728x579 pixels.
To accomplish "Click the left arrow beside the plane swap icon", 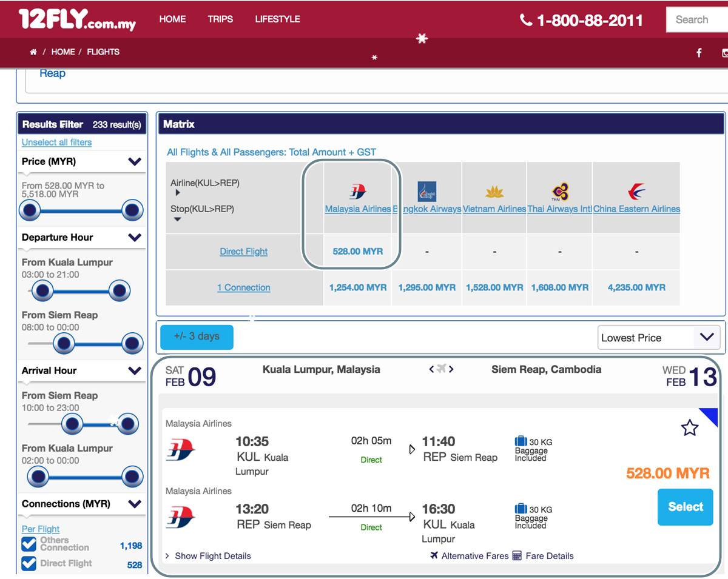I will [x=431, y=369].
